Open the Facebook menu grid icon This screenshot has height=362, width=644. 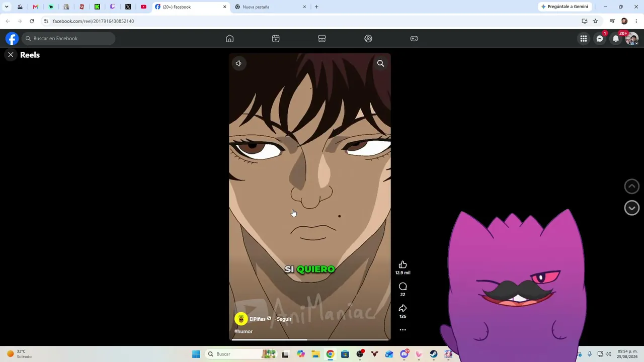(x=584, y=39)
